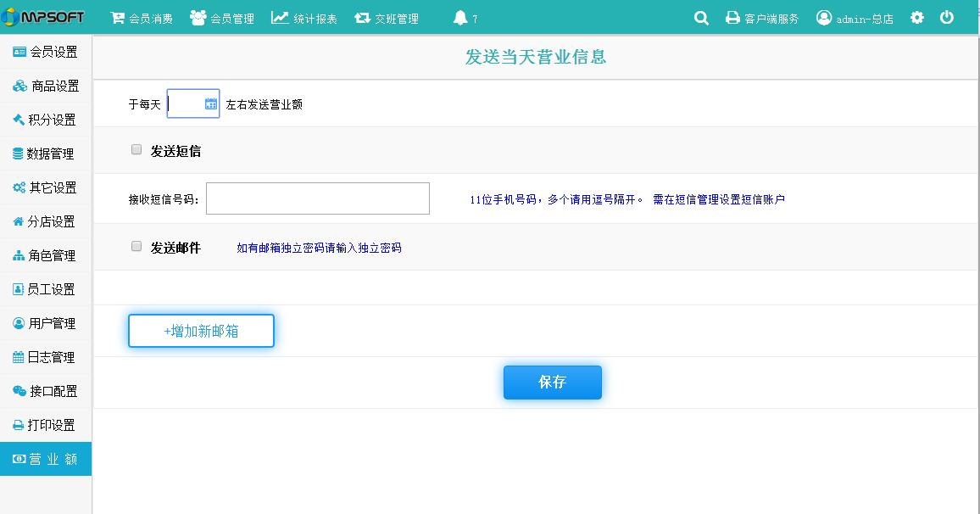Click the power logout icon

coord(947,18)
